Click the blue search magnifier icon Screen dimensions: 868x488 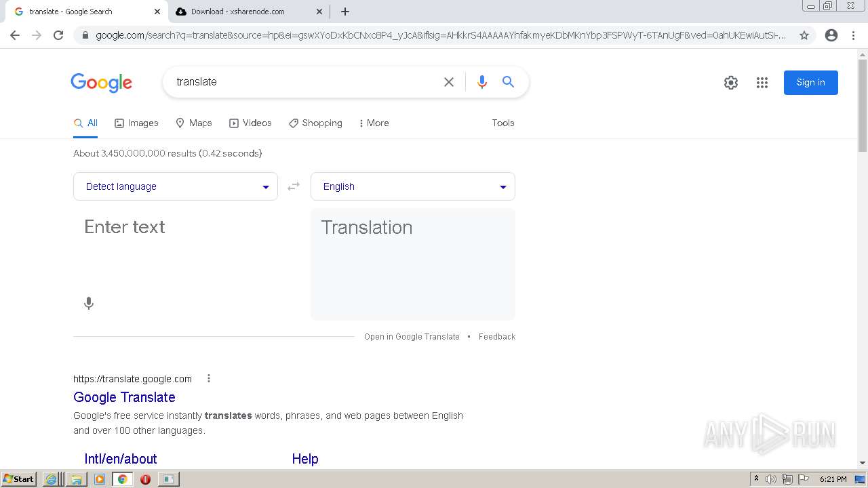[x=508, y=82]
